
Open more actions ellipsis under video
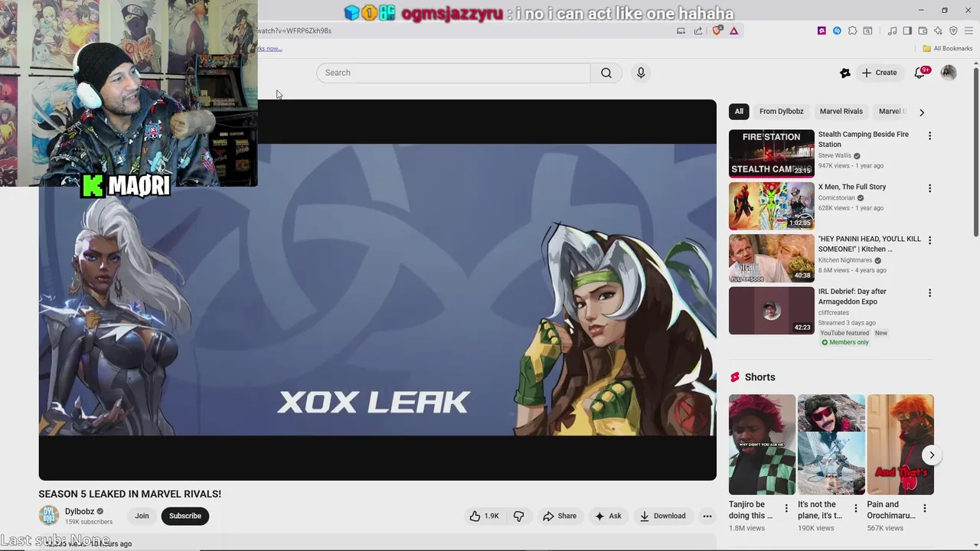[x=707, y=516]
